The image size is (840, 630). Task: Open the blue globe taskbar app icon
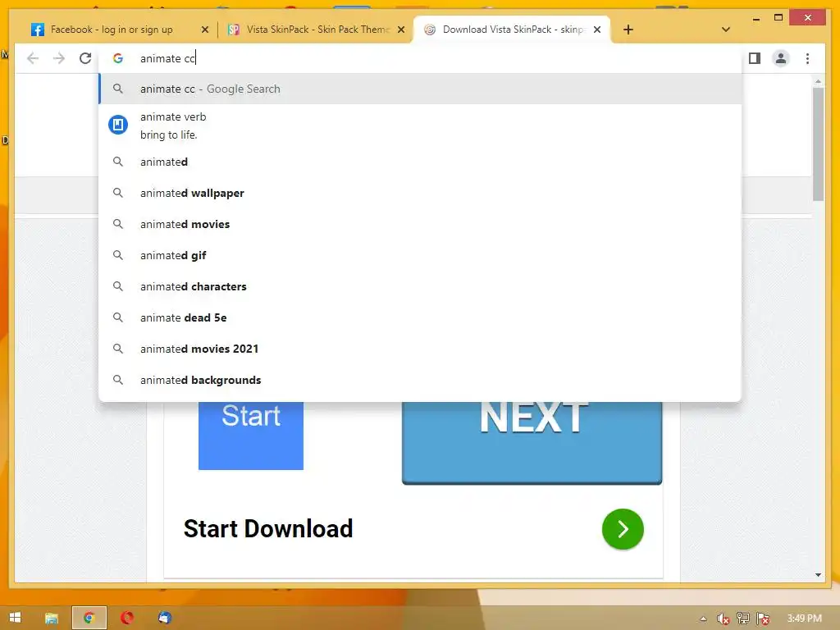164,618
